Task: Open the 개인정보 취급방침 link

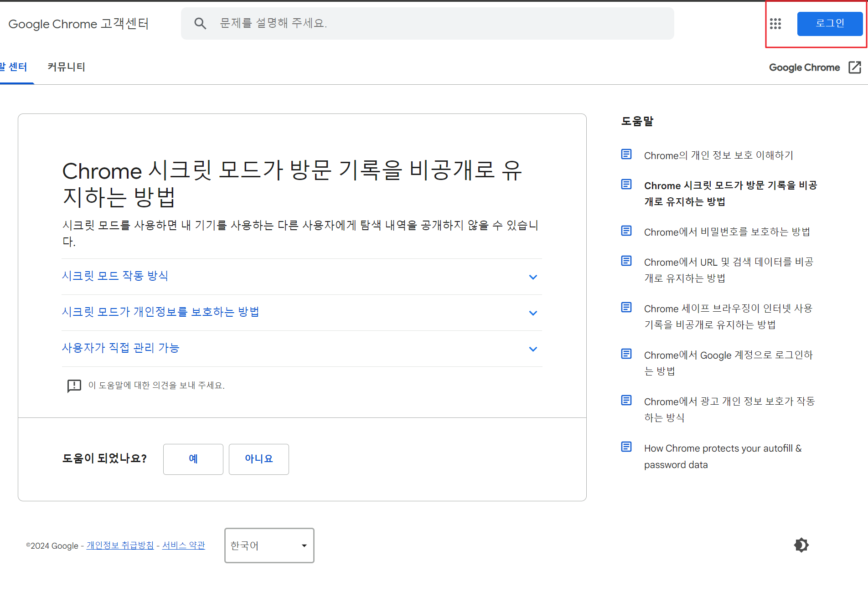Action: tap(120, 546)
